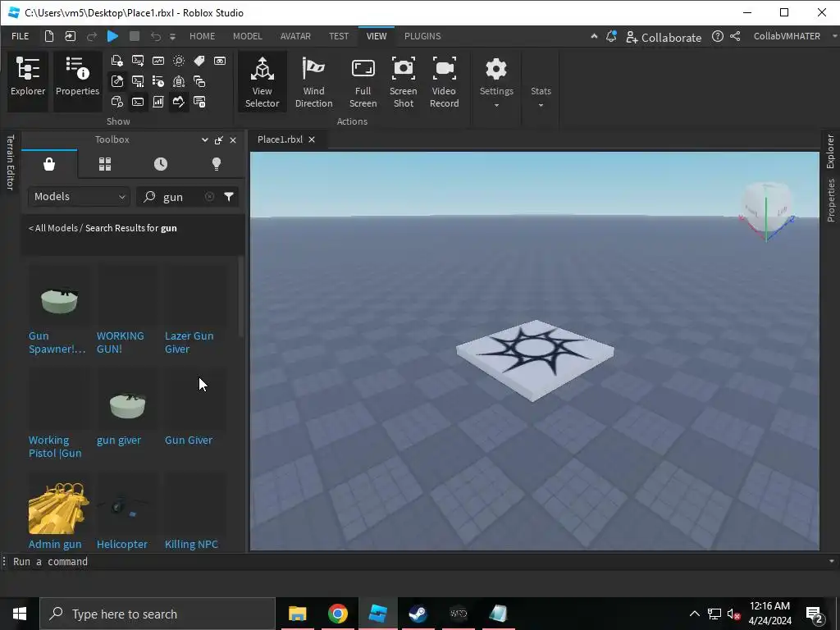Click the Team Create person-list icon

(x=178, y=81)
